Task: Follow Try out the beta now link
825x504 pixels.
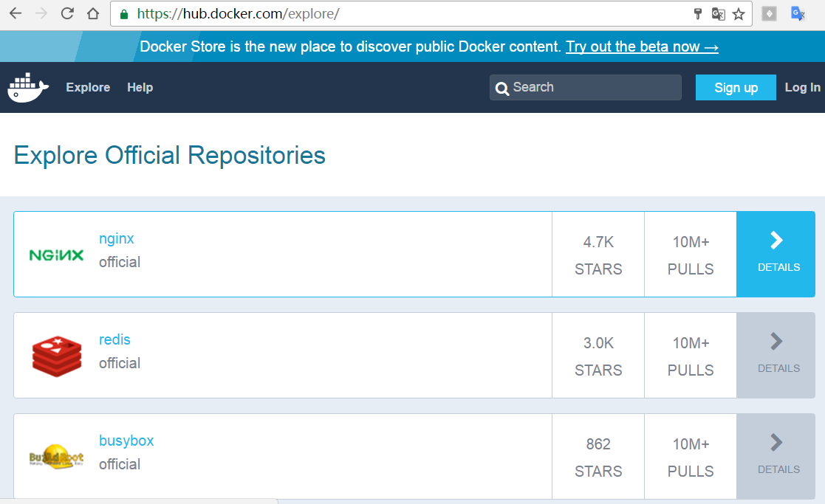Action: tap(642, 46)
